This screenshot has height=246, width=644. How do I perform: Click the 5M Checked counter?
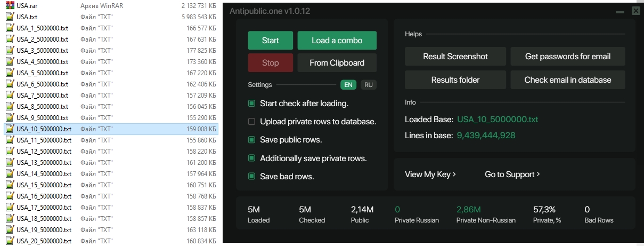[x=305, y=210]
